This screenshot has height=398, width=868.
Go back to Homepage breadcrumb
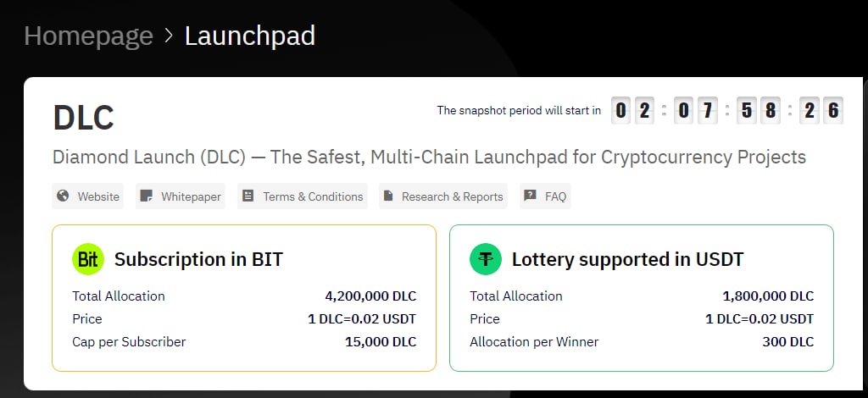pos(88,36)
